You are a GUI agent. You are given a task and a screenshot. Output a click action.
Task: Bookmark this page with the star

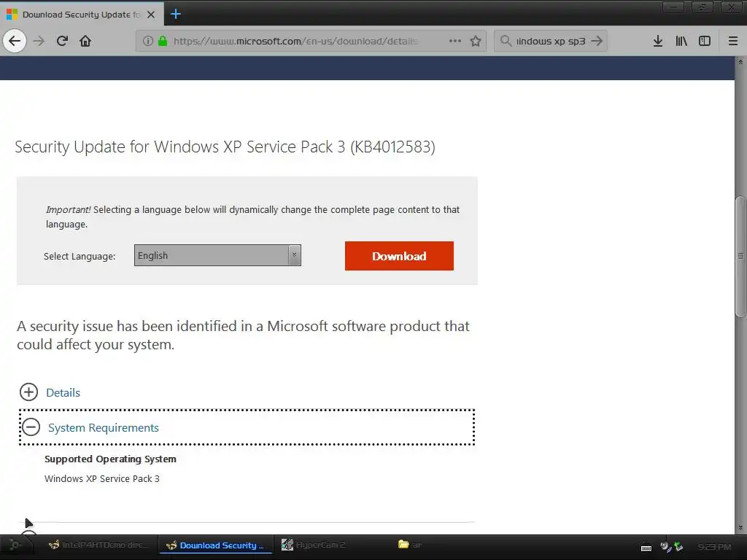475,41
